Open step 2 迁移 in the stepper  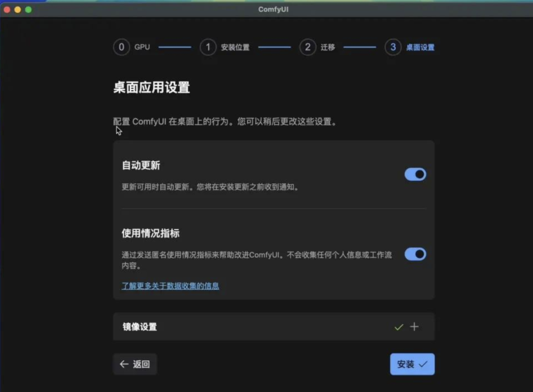[x=318, y=47]
